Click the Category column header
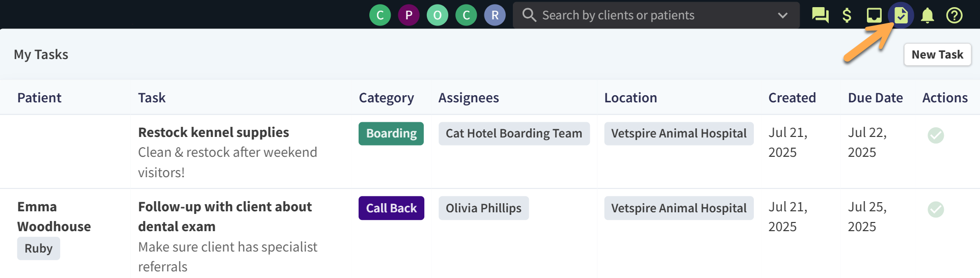 pos(386,98)
